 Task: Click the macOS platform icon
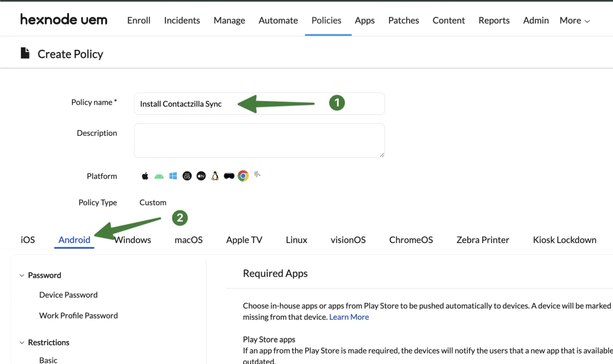click(x=187, y=176)
